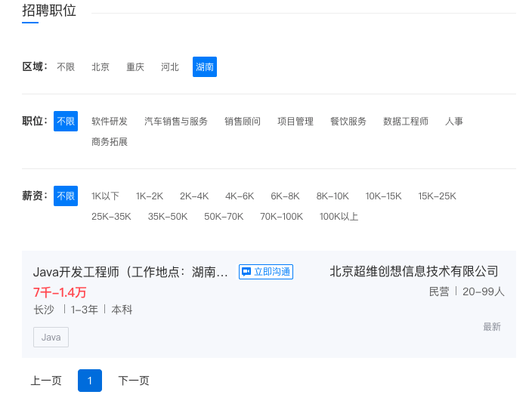Select 不限 in the 薪资 filter
The width and height of the screenshot is (532, 407).
point(66,196)
